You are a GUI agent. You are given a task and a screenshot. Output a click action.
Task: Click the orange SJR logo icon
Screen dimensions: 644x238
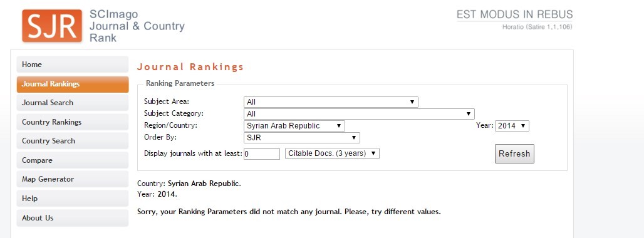point(52,26)
